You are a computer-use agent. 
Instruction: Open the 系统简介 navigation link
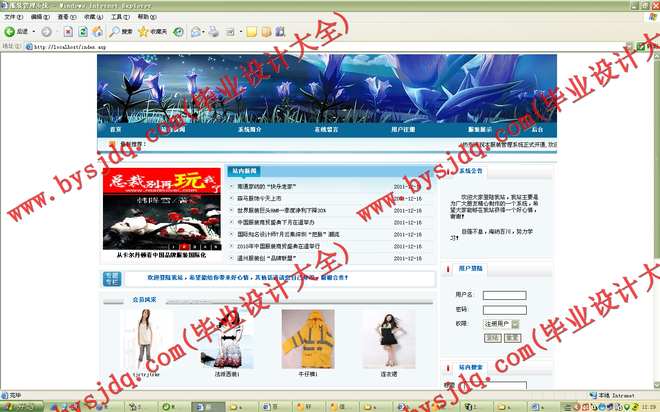click(x=249, y=129)
